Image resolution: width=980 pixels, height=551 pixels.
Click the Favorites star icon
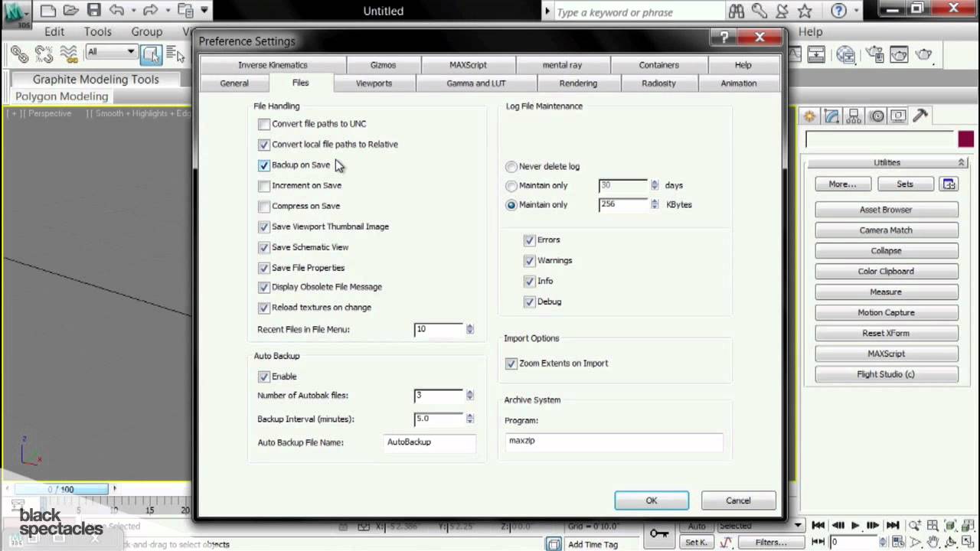[805, 11]
